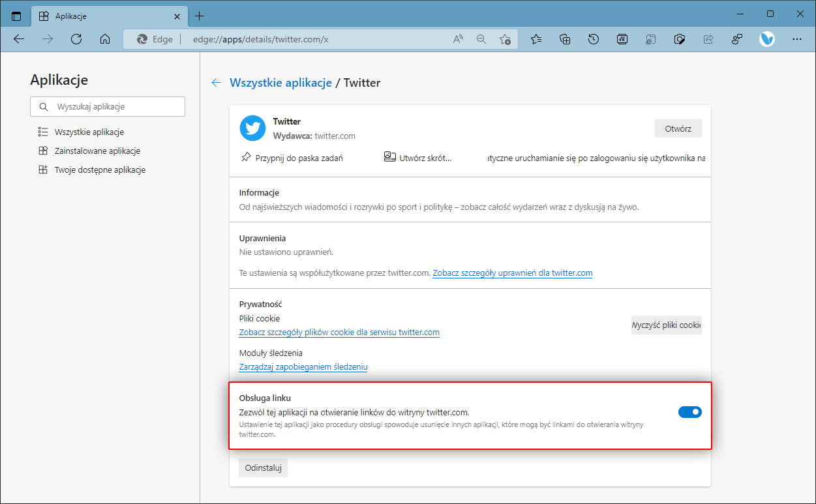The image size is (816, 504).
Task: Click the zoom out magnifier icon
Action: (481, 39)
